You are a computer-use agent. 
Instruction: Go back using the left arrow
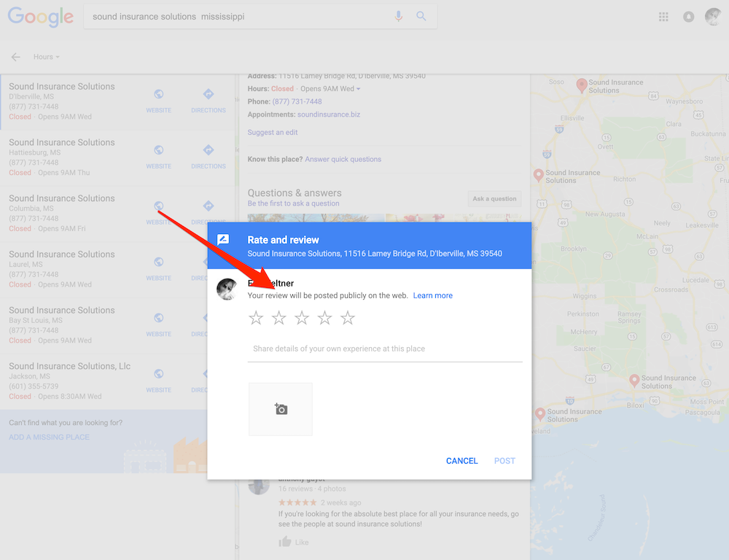pyautogui.click(x=16, y=57)
